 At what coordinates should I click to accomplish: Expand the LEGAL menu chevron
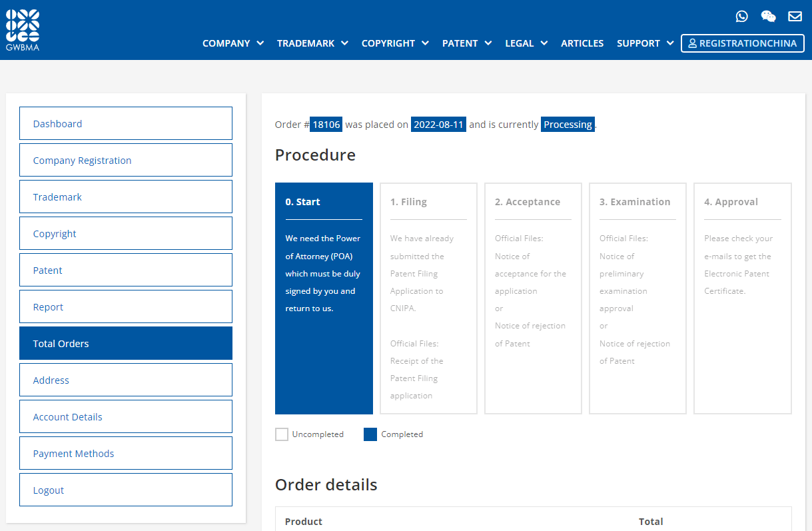(x=544, y=43)
